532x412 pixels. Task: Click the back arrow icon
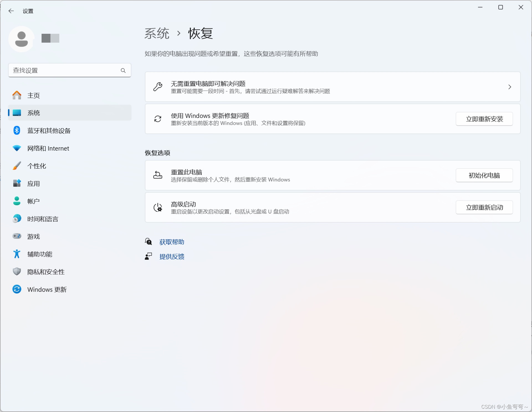pyautogui.click(x=11, y=11)
